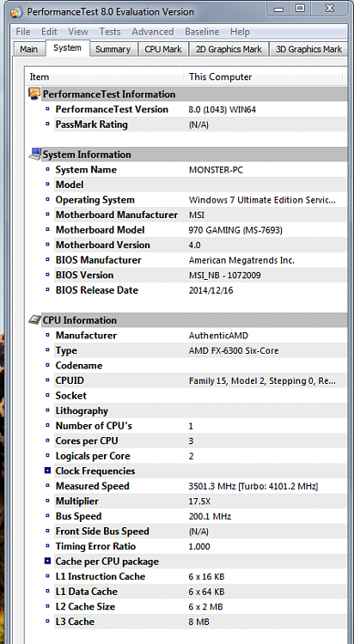
Task: Switch to the Summary tab
Action: (113, 49)
